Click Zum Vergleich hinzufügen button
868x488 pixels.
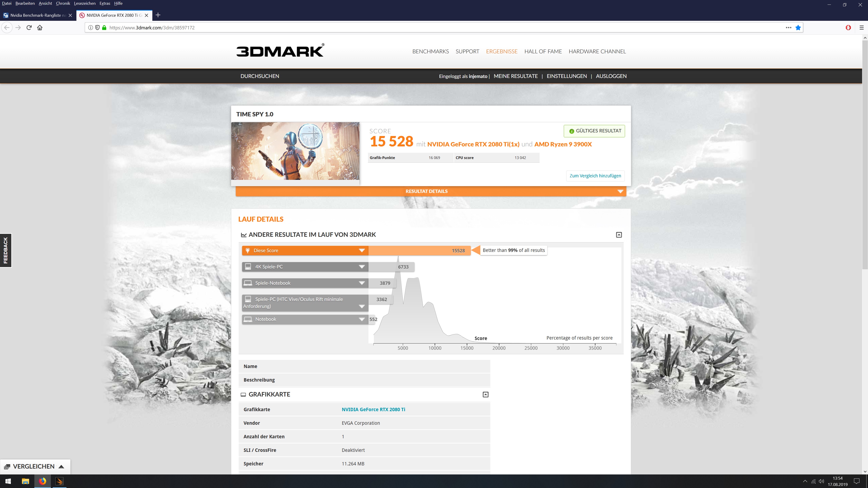595,176
